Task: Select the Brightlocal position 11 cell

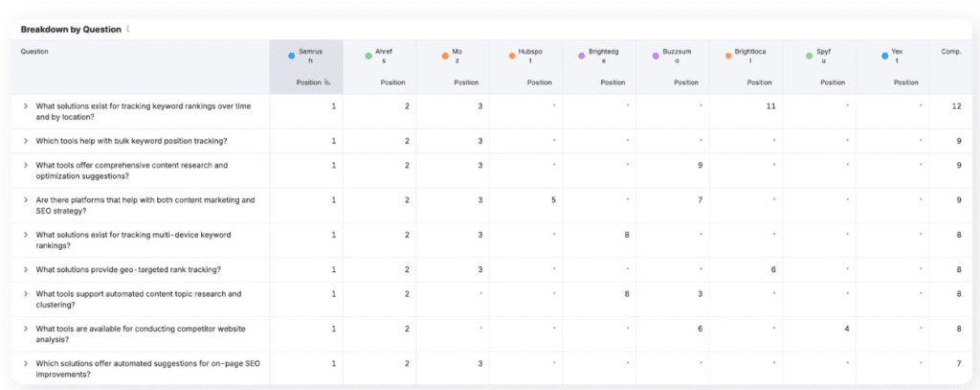Action: pyautogui.click(x=769, y=105)
